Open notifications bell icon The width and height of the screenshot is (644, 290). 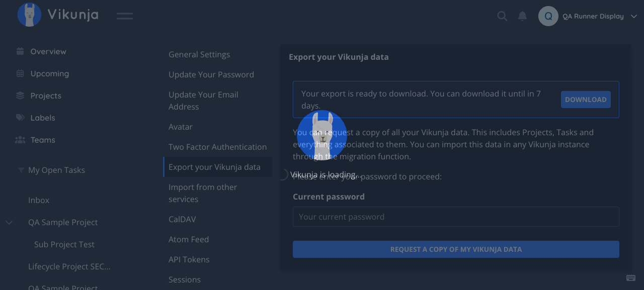pyautogui.click(x=523, y=16)
